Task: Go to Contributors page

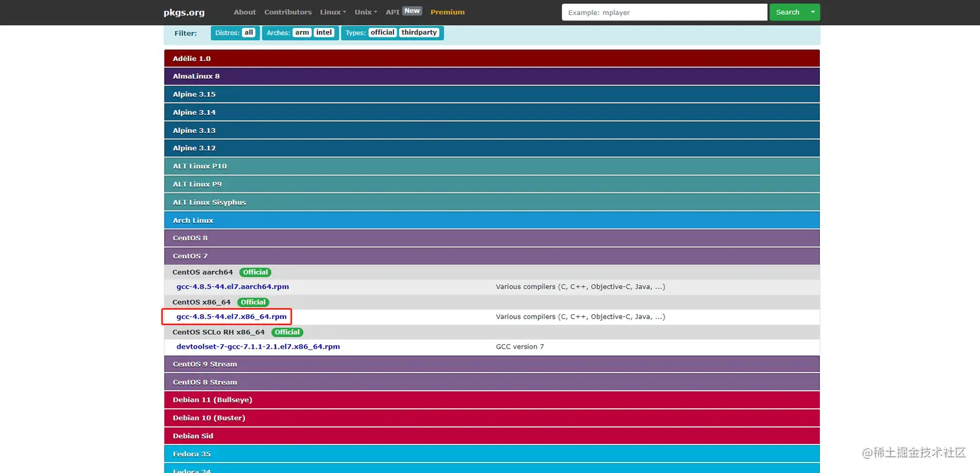Action: tap(288, 12)
